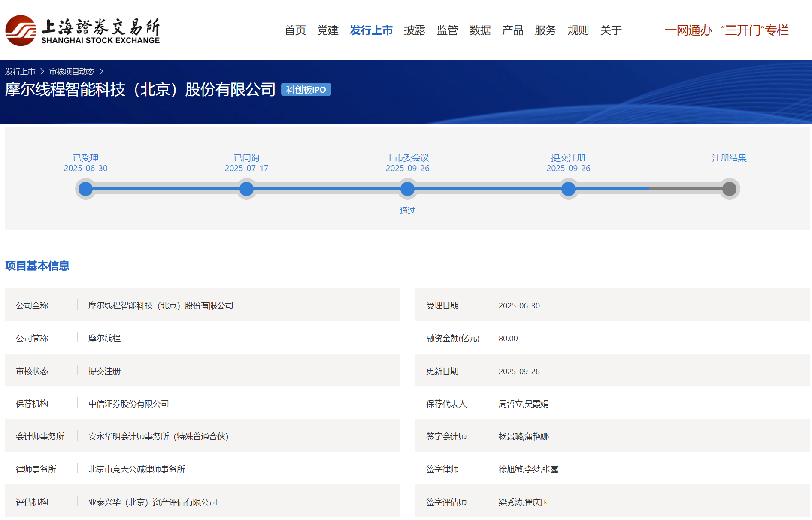The image size is (812, 520).
Task: Click 发行上市 in the breadcrumb
Action: coord(20,72)
